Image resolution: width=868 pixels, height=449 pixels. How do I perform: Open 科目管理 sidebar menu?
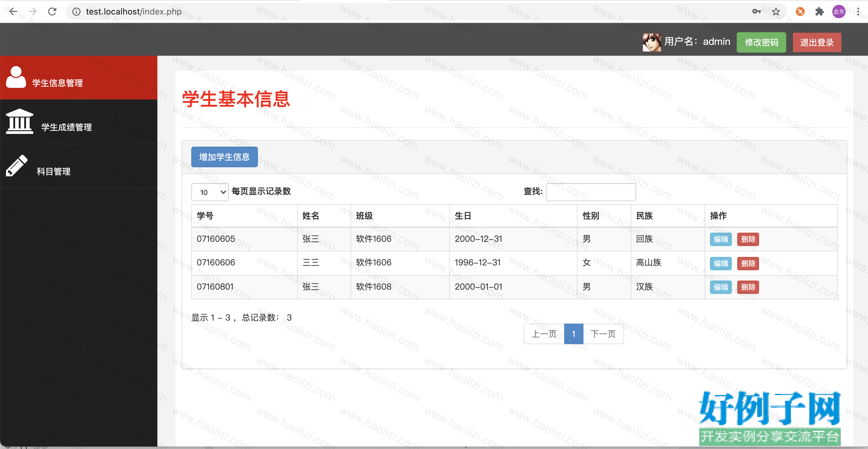tap(78, 166)
